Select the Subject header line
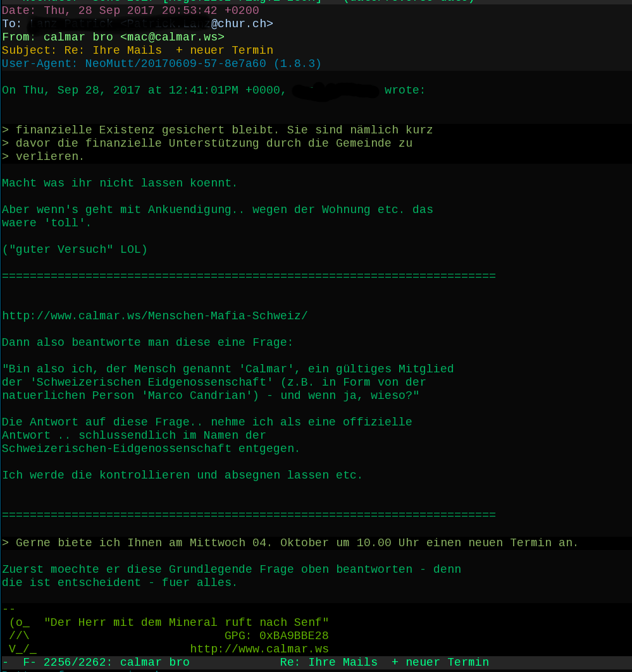 click(138, 50)
